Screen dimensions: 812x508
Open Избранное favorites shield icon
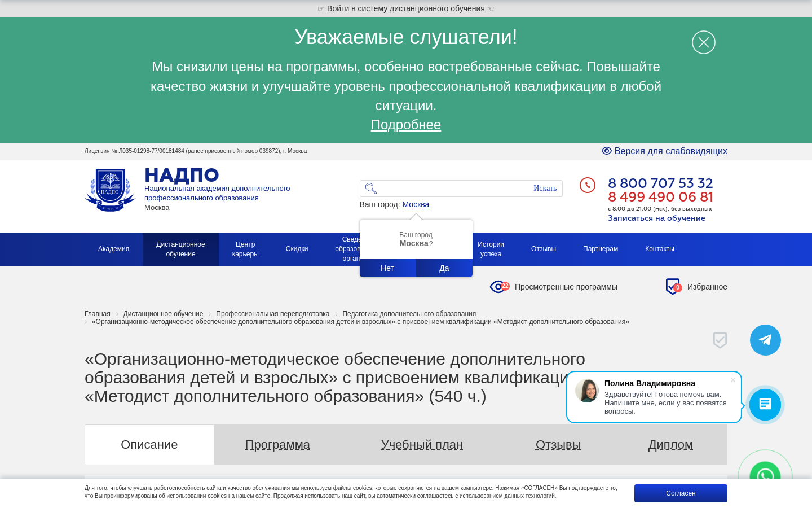coord(673,287)
